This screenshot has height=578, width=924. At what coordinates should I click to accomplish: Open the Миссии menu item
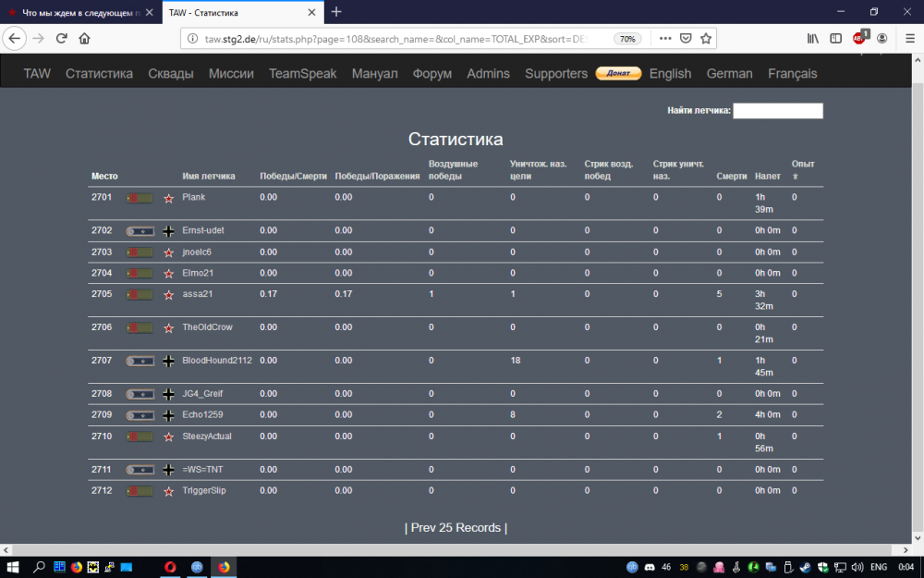[x=231, y=74]
